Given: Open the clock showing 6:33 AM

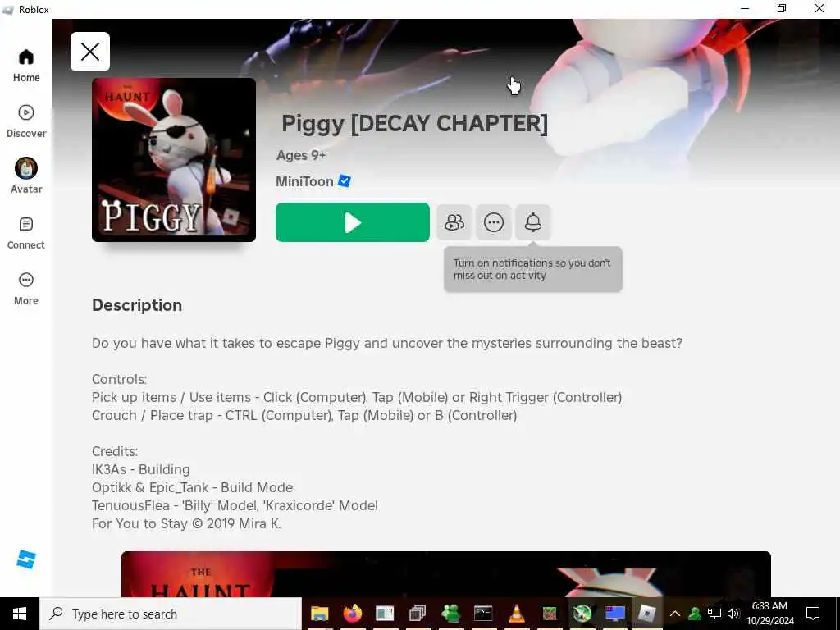Looking at the screenshot, I should coord(770,614).
